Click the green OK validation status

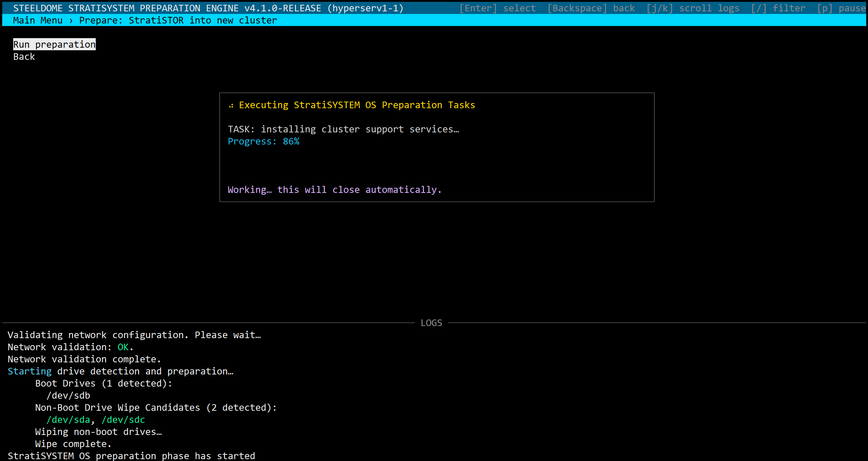click(123, 347)
